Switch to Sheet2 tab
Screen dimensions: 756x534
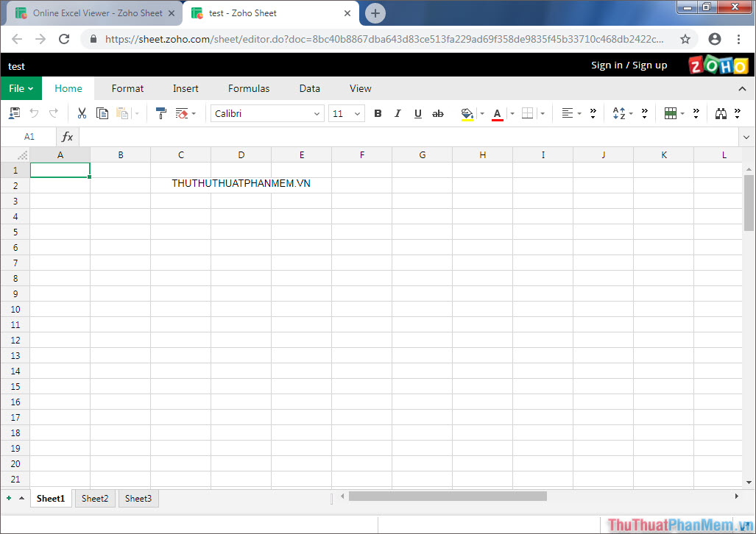click(95, 499)
